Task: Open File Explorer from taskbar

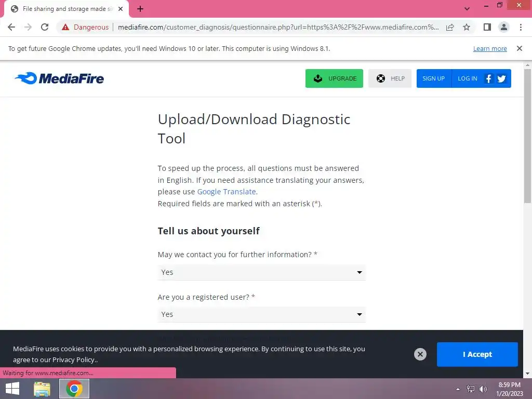Action: 42,389
